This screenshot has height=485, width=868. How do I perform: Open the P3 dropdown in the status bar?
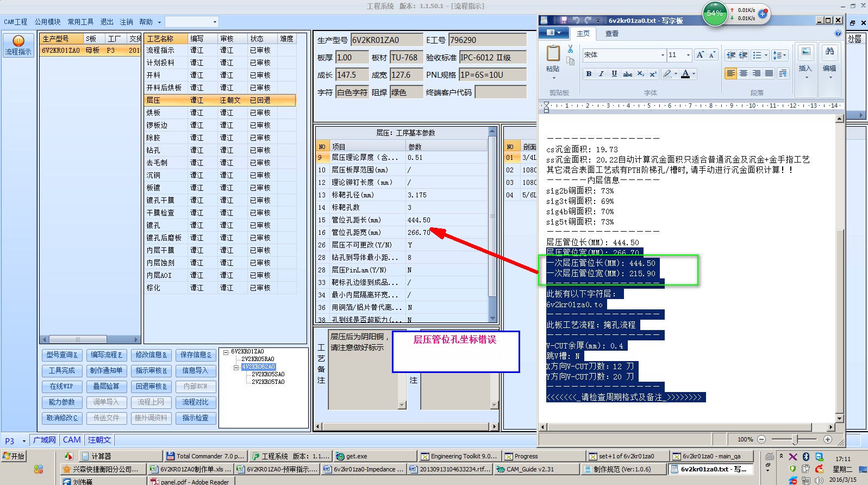tap(24, 441)
